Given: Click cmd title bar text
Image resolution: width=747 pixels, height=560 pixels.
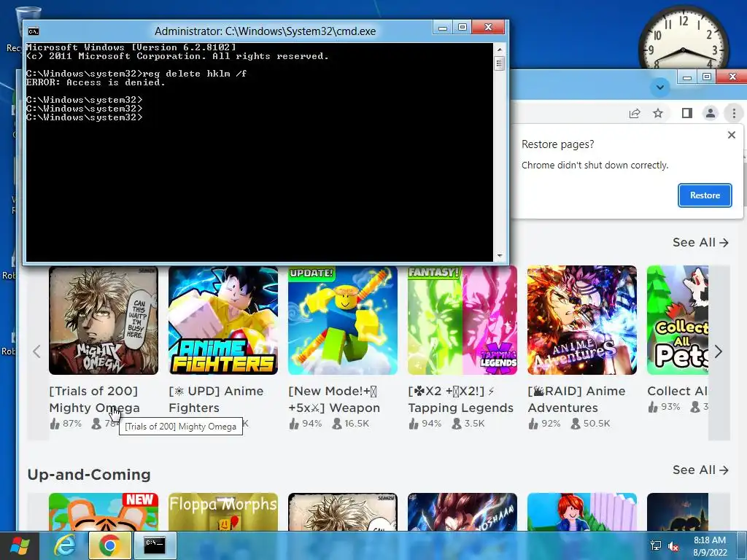Looking at the screenshot, I should [x=265, y=31].
